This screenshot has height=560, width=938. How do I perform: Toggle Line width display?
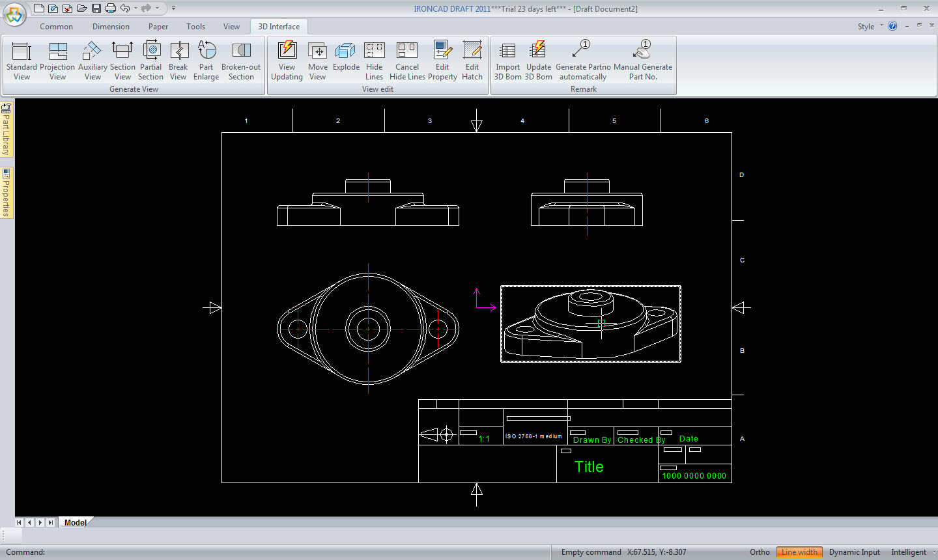coord(799,552)
